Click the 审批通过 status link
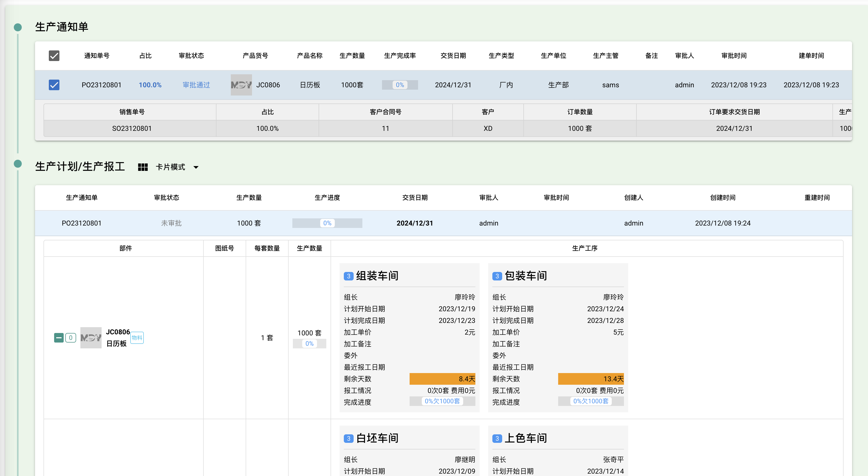The width and height of the screenshot is (868, 476). [x=196, y=85]
